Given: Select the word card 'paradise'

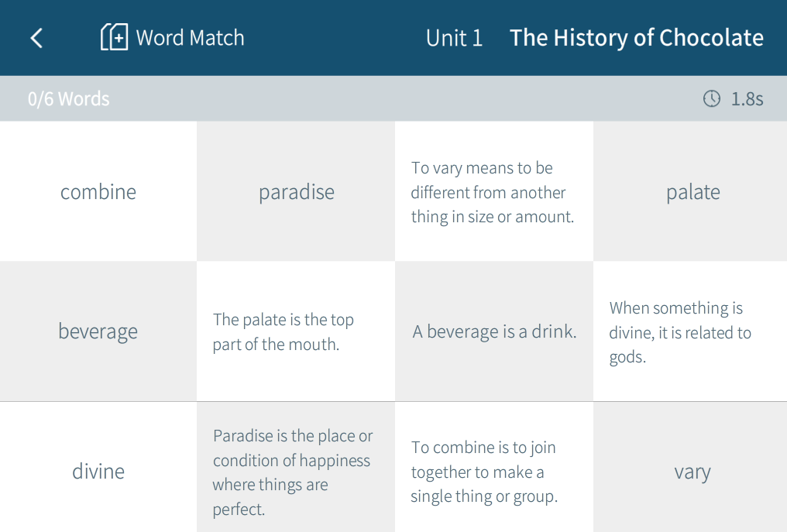Looking at the screenshot, I should [x=297, y=192].
